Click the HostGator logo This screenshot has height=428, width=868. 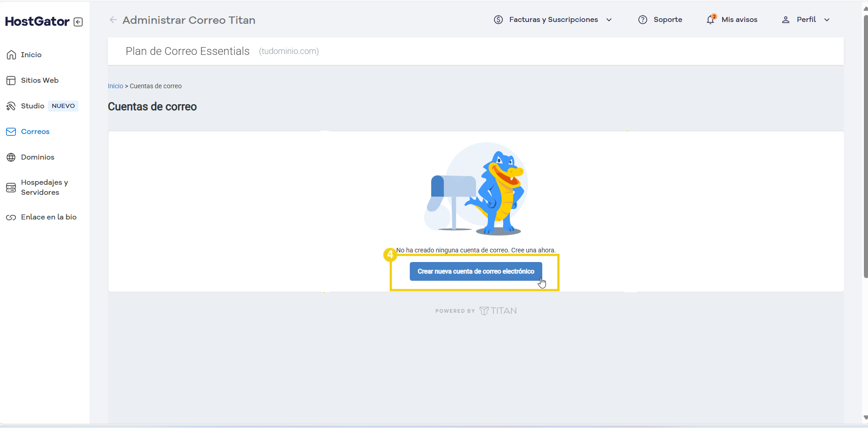tap(37, 21)
